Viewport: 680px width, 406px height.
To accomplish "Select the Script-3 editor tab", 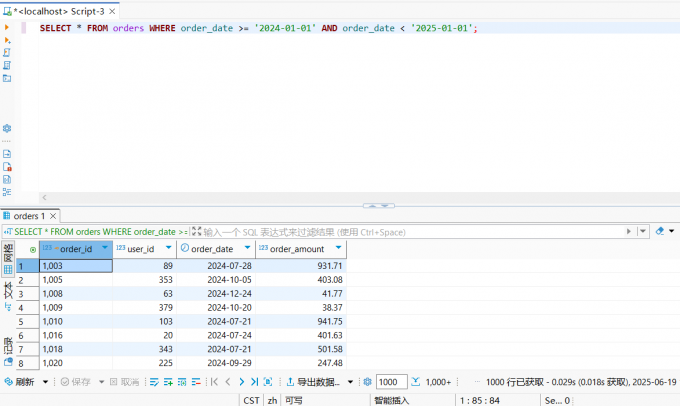I will [x=59, y=11].
